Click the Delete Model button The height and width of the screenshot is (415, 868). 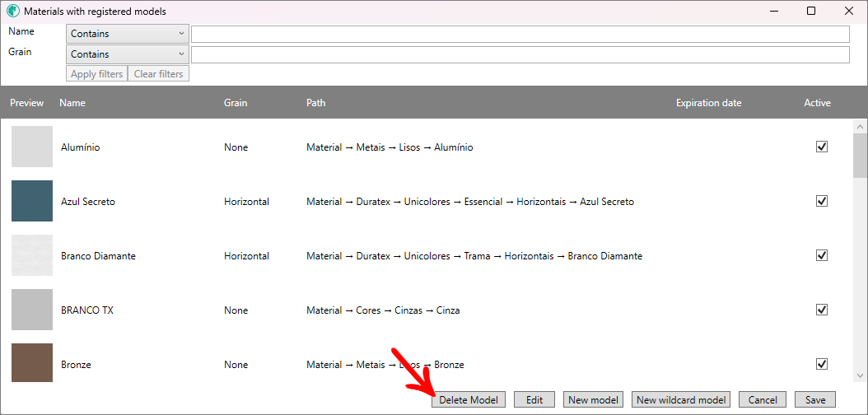(469, 399)
